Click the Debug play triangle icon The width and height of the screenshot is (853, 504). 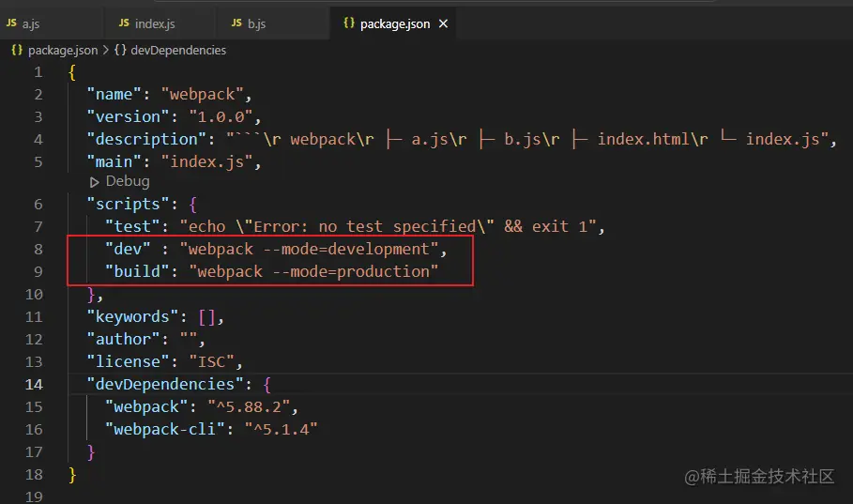[x=95, y=182]
